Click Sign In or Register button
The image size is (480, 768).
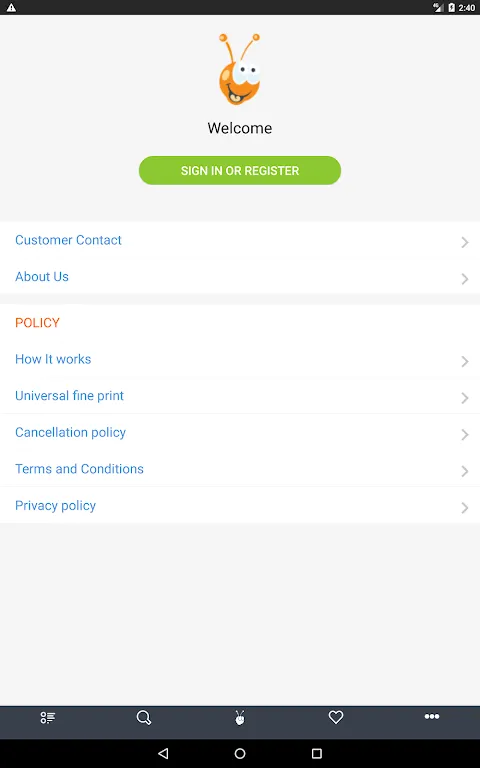click(240, 170)
